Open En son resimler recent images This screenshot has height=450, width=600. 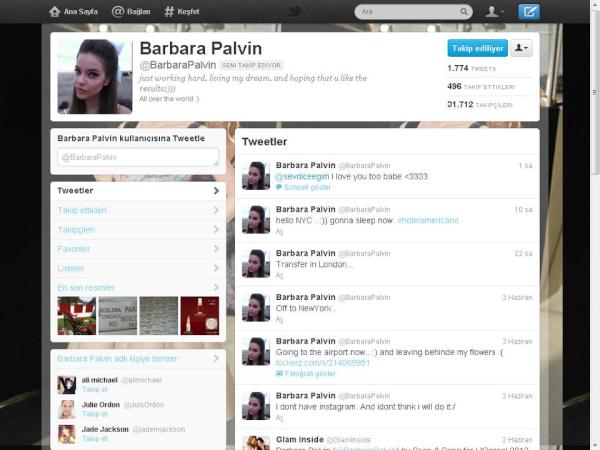(x=86, y=288)
